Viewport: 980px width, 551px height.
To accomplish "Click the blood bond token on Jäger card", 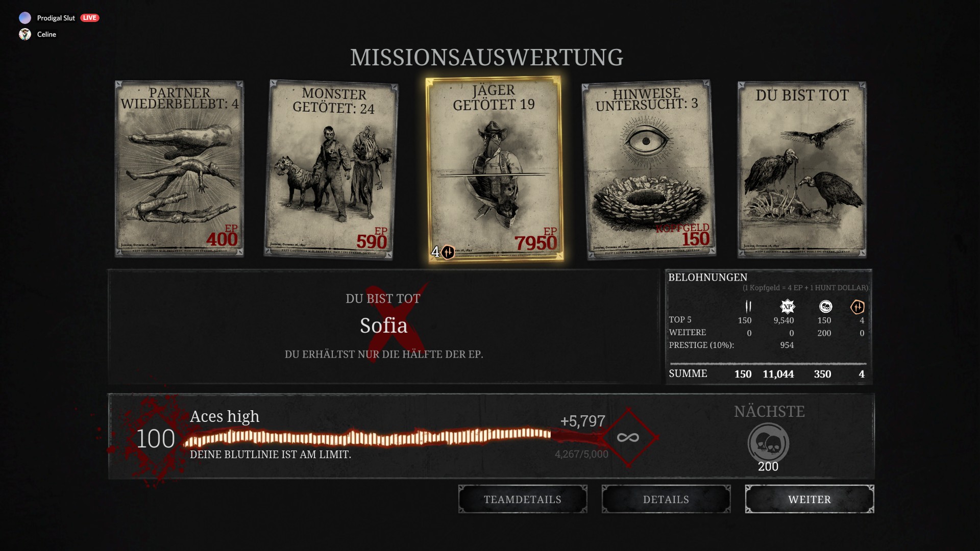I will (x=448, y=252).
